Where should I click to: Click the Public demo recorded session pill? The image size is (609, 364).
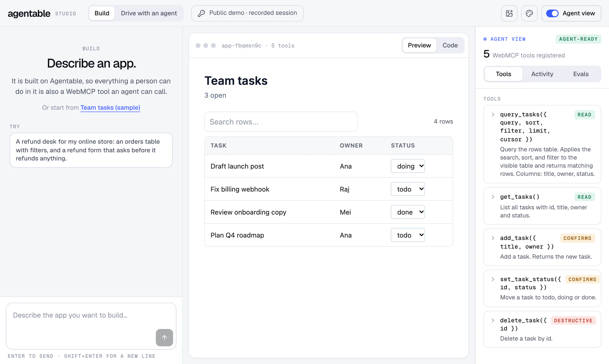click(247, 13)
